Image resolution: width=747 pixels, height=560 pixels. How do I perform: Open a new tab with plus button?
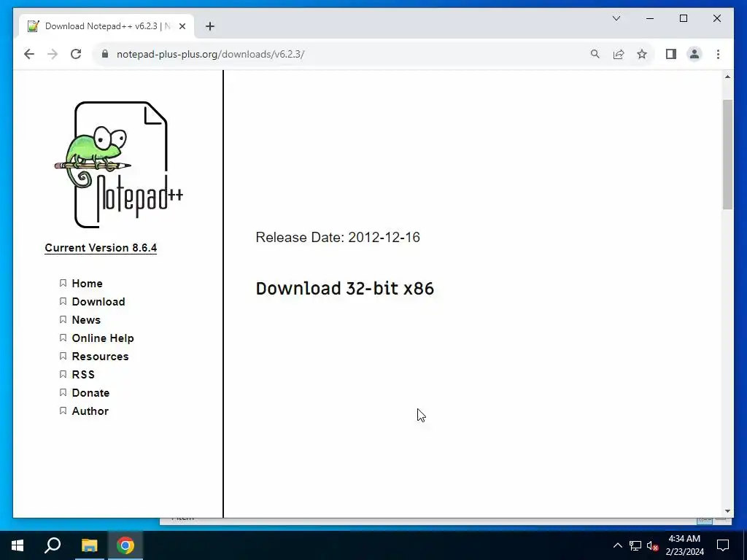(x=210, y=26)
